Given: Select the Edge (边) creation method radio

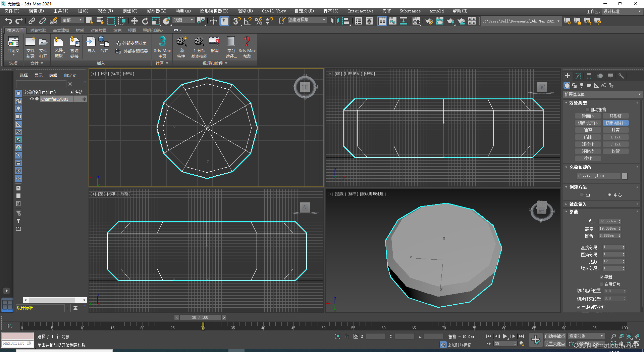Looking at the screenshot, I should pyautogui.click(x=582, y=195).
